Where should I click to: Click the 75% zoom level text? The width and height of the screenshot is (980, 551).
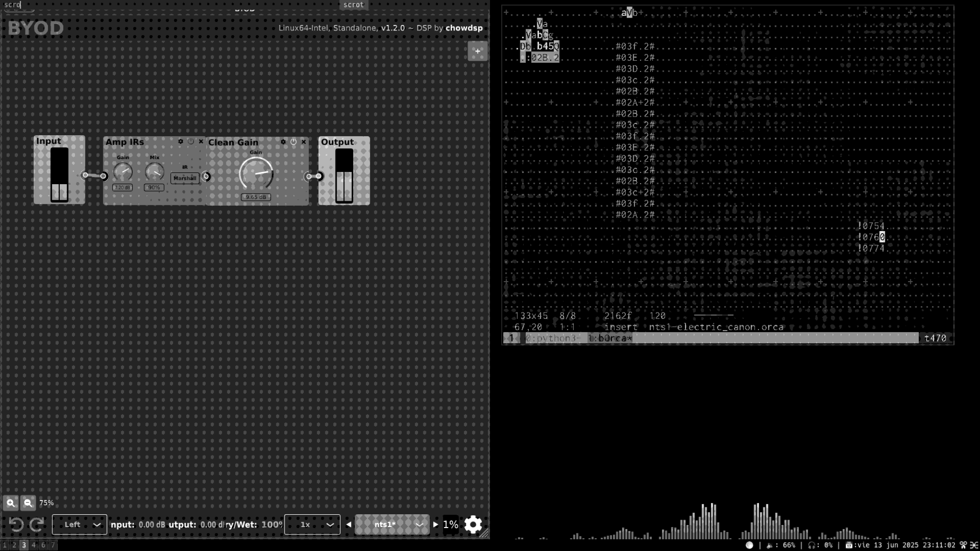click(47, 503)
